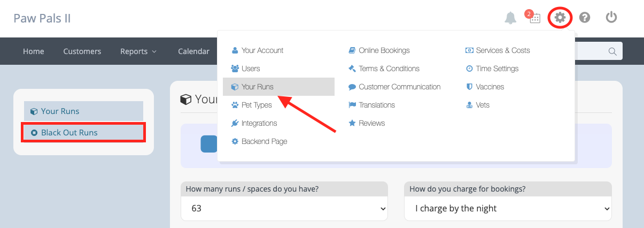
Task: Click the notifications bell icon
Action: 510,18
